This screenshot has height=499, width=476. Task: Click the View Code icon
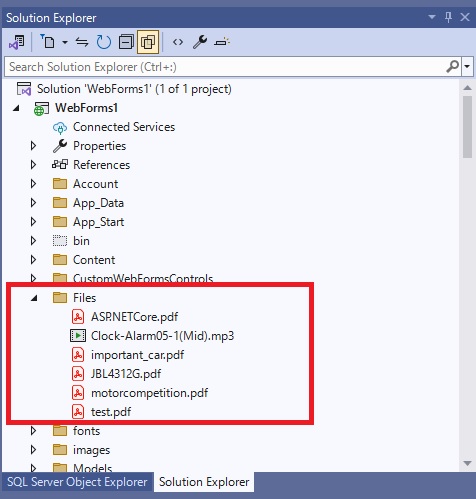[x=178, y=42]
